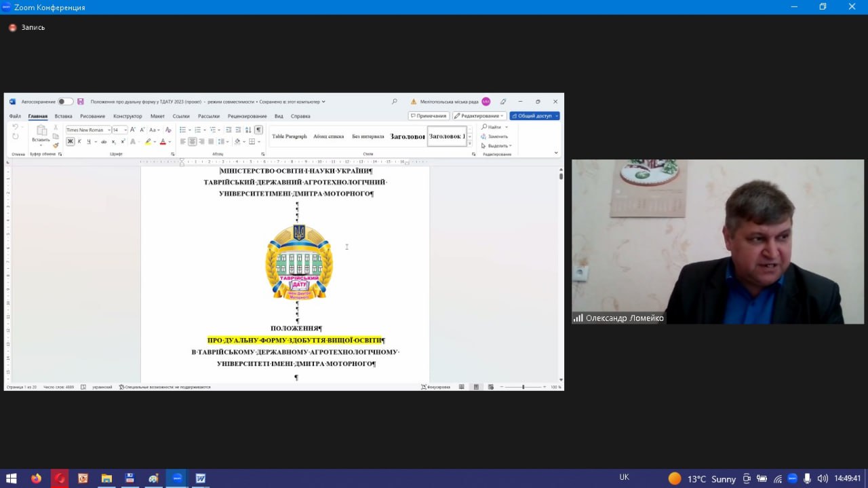Click the purple Save disk icon
Viewport: 868px width, 488px height.
(81, 102)
